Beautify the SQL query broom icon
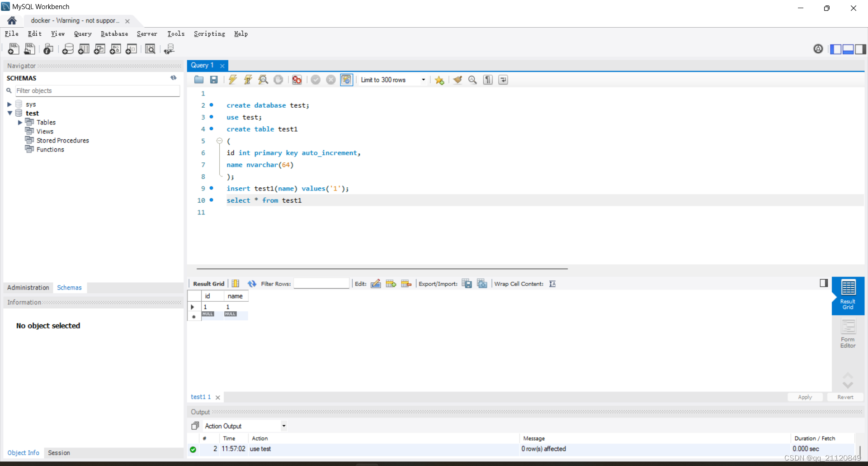 click(x=458, y=80)
